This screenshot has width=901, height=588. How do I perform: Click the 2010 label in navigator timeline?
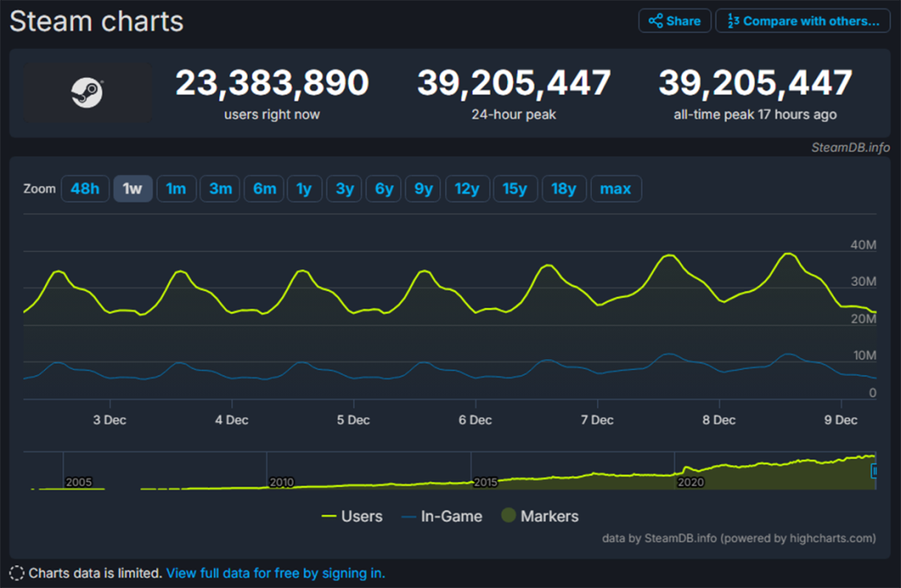pyautogui.click(x=282, y=482)
